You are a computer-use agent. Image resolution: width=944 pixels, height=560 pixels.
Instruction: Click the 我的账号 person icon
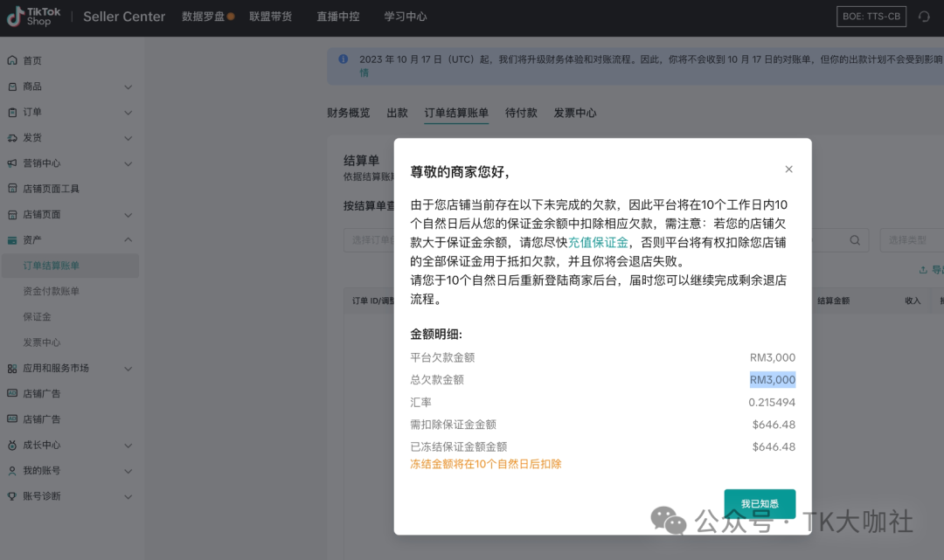point(12,471)
